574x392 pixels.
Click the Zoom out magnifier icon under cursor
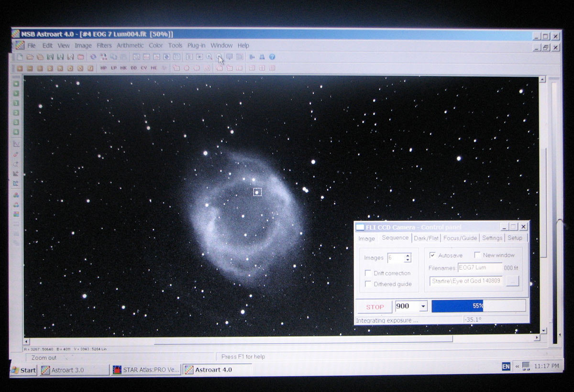pyautogui.click(x=219, y=56)
